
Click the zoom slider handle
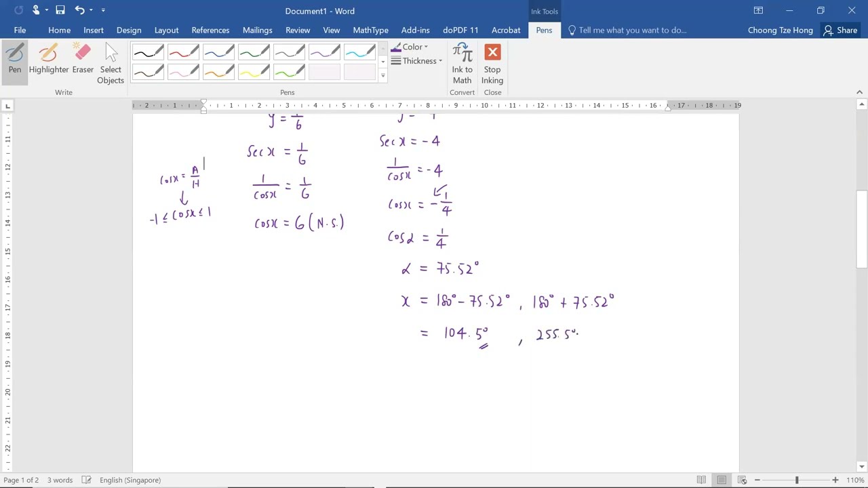click(x=797, y=480)
